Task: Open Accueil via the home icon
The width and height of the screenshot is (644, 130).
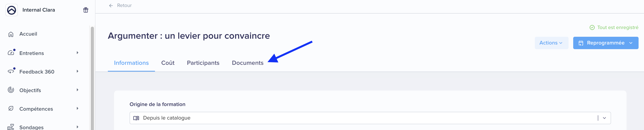Action: coord(11,34)
